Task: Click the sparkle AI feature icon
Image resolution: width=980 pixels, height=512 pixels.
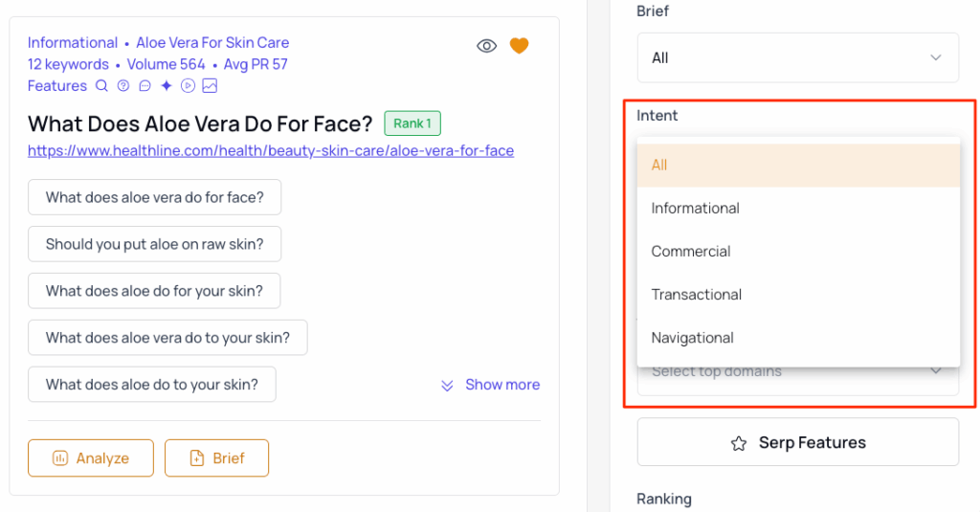Action: point(167,86)
